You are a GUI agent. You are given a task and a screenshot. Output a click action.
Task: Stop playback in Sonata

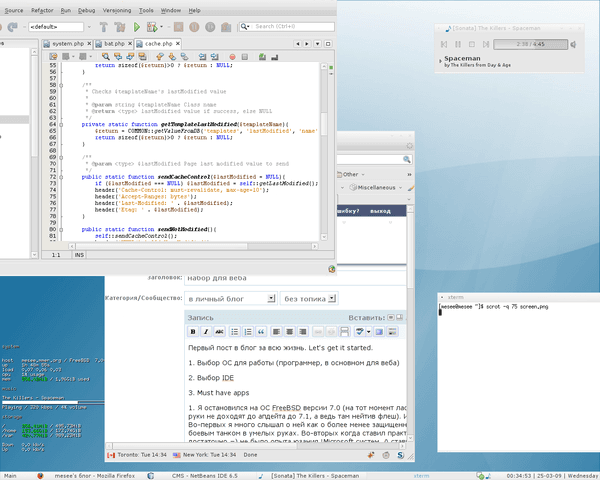click(472, 44)
